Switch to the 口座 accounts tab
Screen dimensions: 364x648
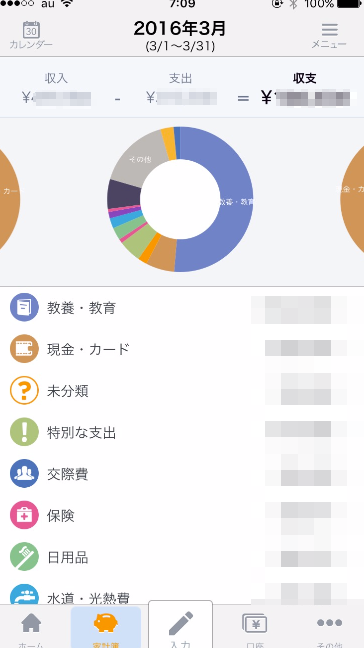[x=255, y=627]
